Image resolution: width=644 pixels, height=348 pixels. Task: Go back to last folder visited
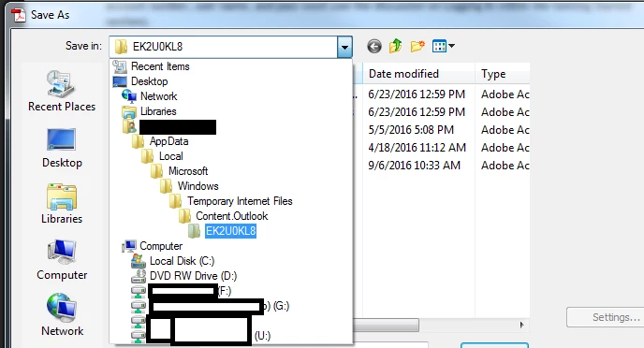(374, 47)
